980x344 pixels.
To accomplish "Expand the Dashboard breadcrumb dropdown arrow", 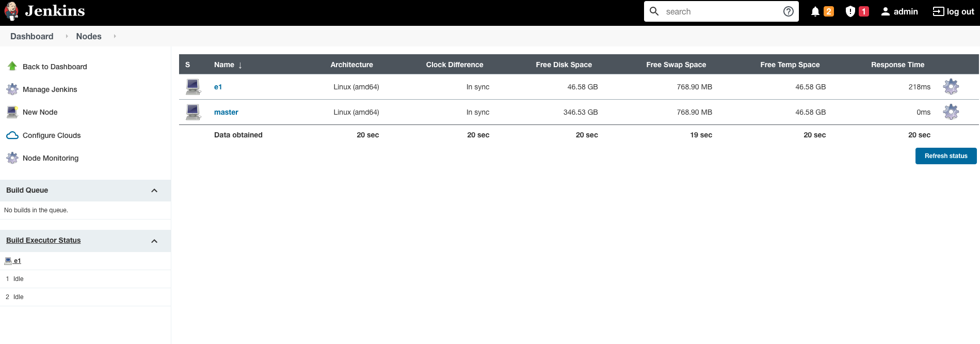I will [67, 36].
